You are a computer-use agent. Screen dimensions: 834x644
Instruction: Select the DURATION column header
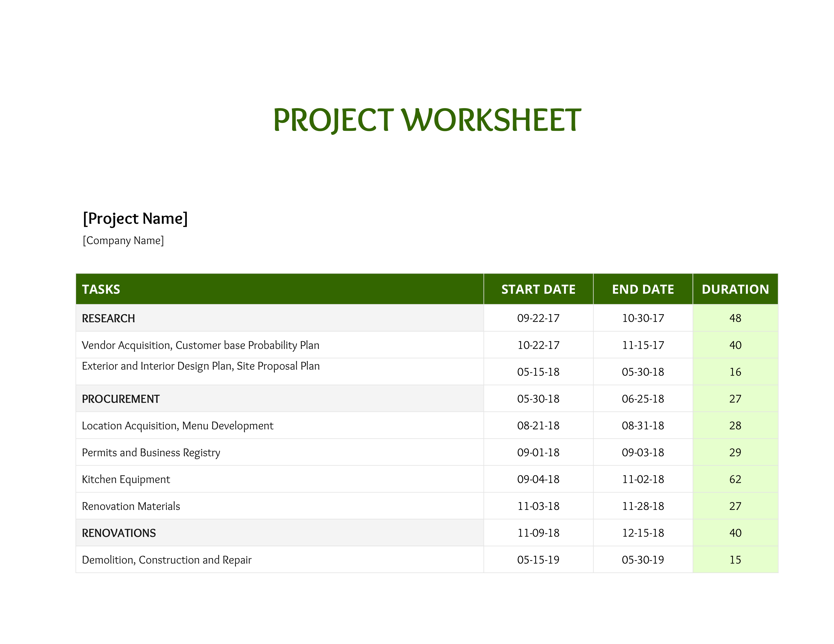pyautogui.click(x=735, y=289)
